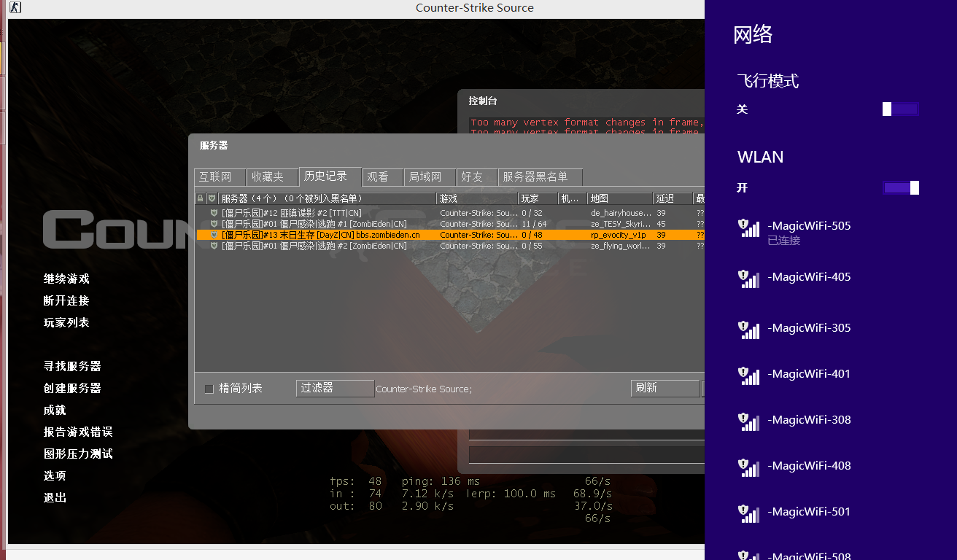Select the 历史记录 tab
The image size is (957, 560).
click(x=330, y=176)
